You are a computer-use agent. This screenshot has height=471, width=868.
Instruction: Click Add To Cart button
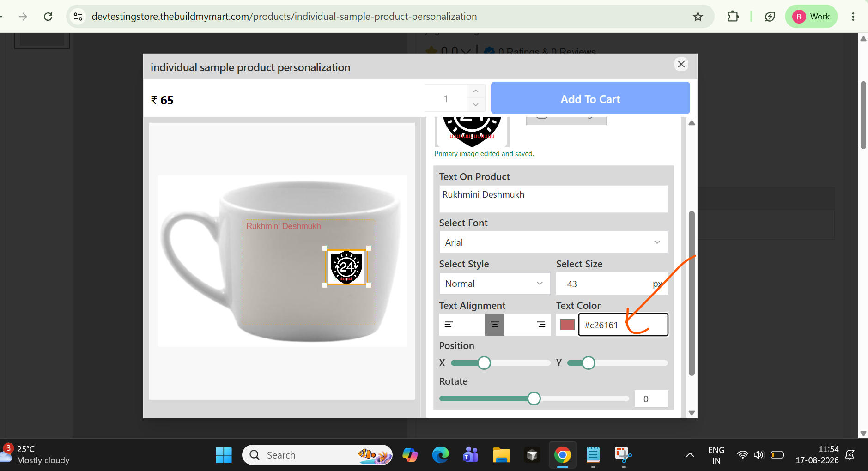tap(590, 98)
